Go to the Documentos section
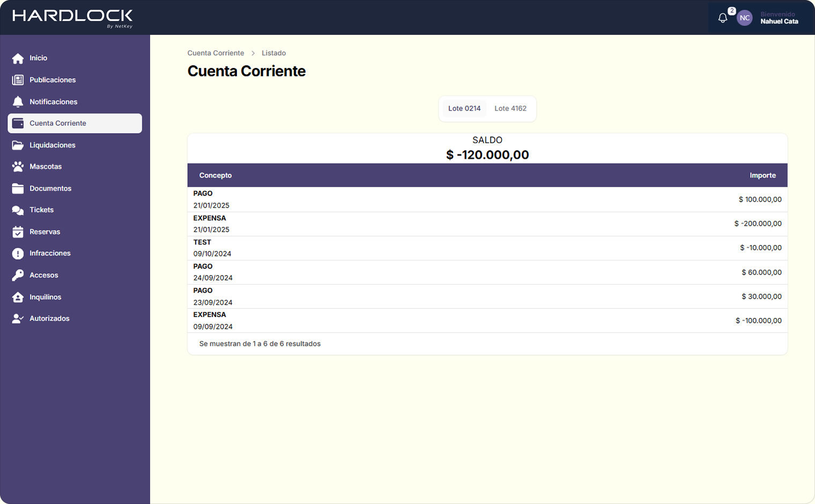 pyautogui.click(x=50, y=189)
